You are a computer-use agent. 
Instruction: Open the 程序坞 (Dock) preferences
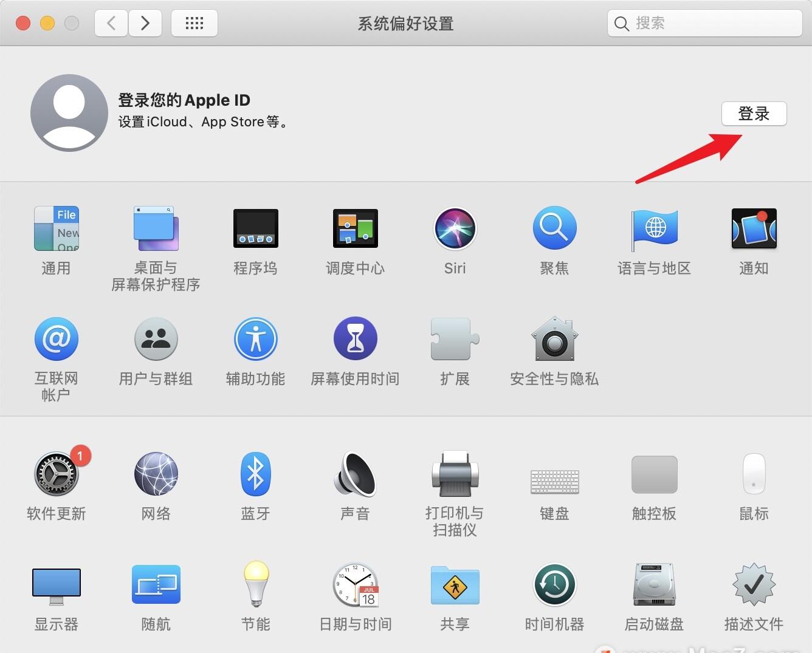(255, 228)
